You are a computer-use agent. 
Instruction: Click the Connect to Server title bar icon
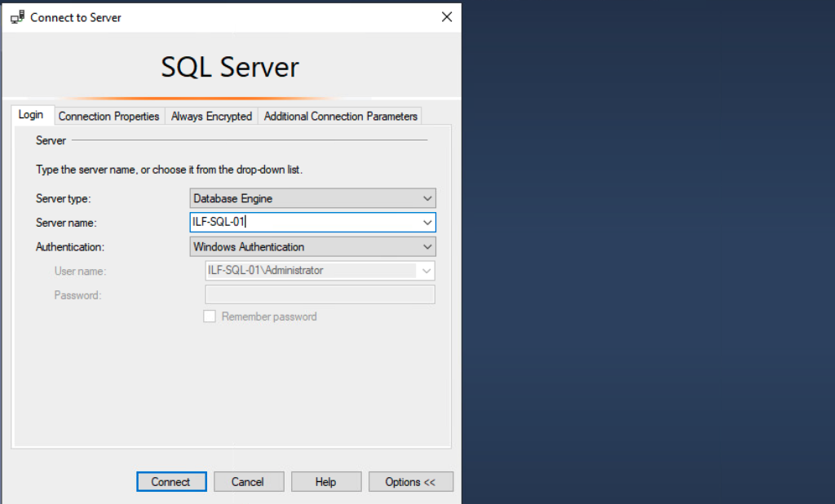pos(17,17)
